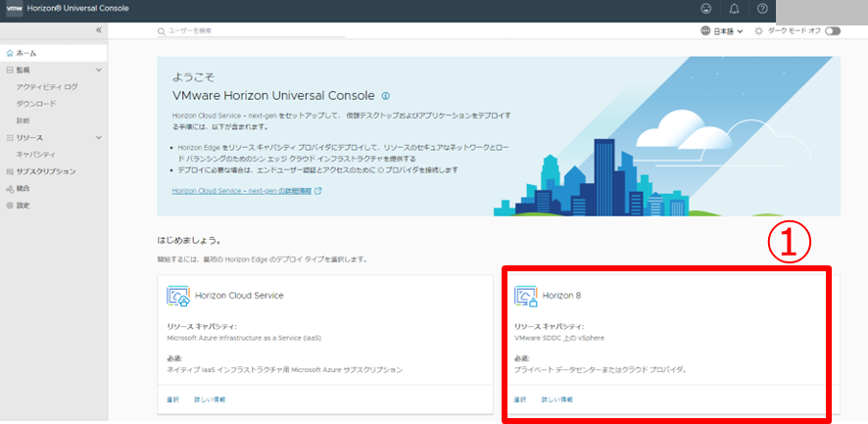Collapse the リソース section chevron
This screenshot has height=424, width=868.
(99, 138)
